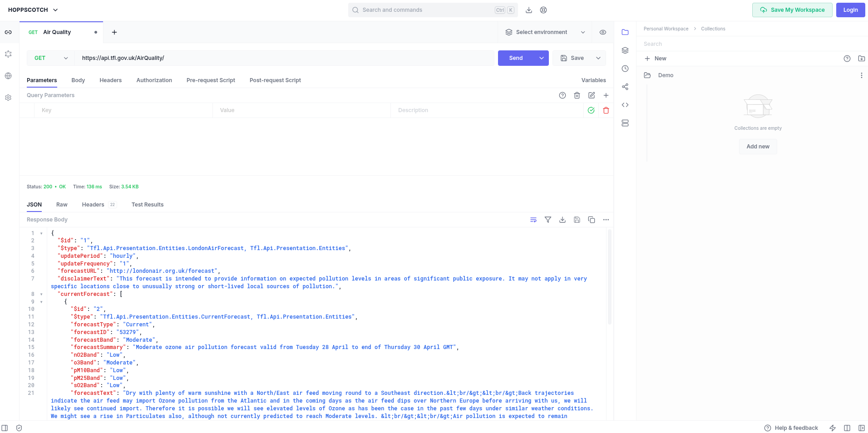Click the Add new collection button
The width and height of the screenshot is (868, 433).
[x=758, y=147]
